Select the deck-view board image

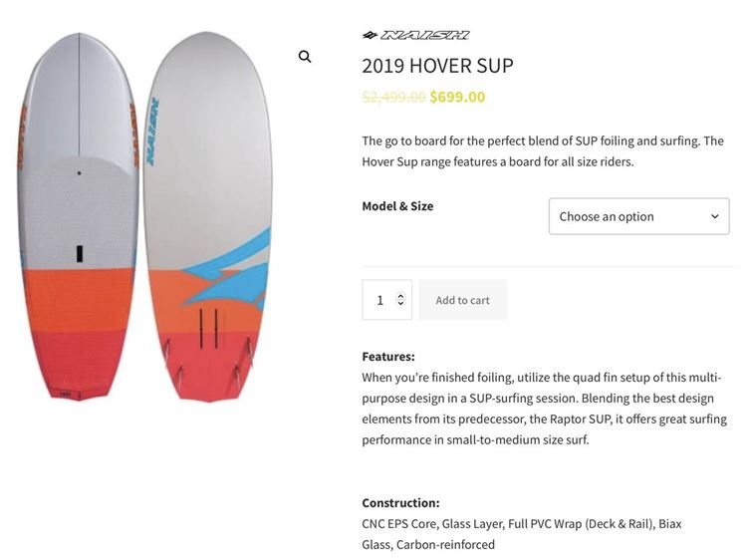pyautogui.click(x=78, y=217)
